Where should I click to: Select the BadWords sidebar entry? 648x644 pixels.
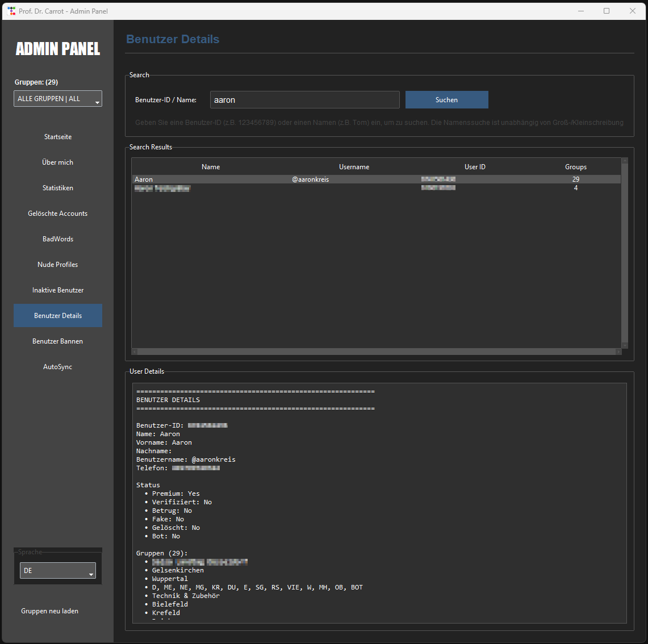coord(58,239)
